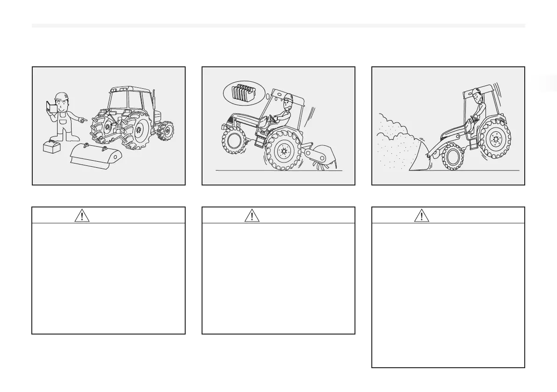
Task: Click the manual held by the mechanic
Action: [51, 107]
